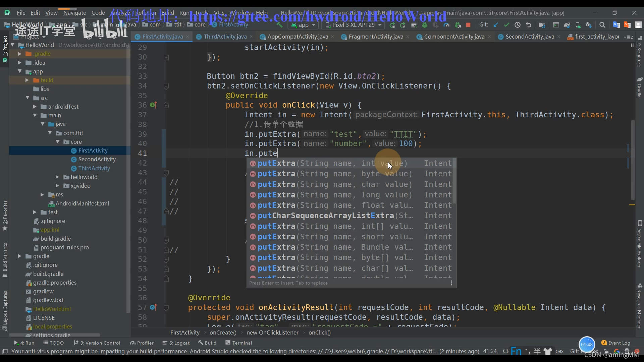The image size is (644, 362).
Task: Open the app run configuration dropdown
Action: (x=303, y=25)
